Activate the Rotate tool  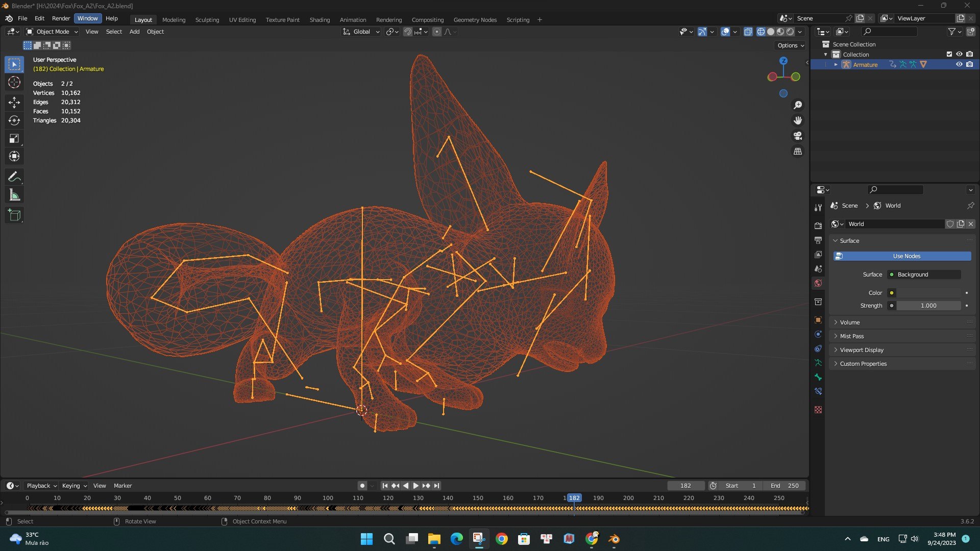point(14,120)
